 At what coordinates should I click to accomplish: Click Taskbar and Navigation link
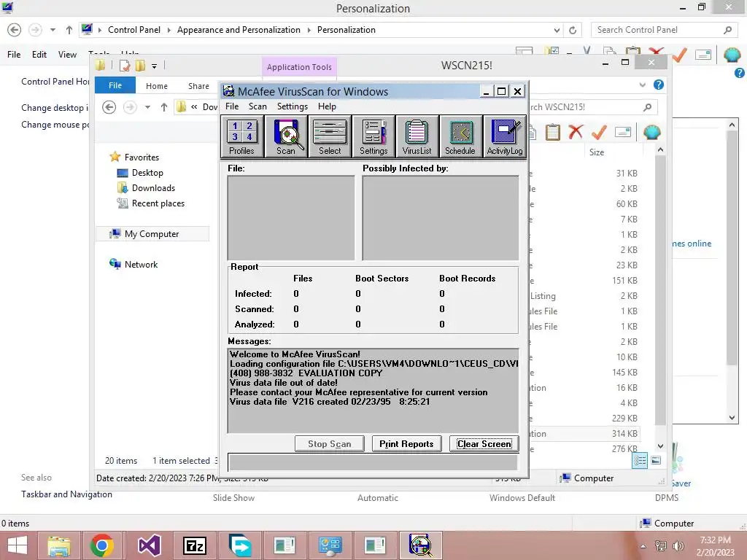(x=66, y=494)
